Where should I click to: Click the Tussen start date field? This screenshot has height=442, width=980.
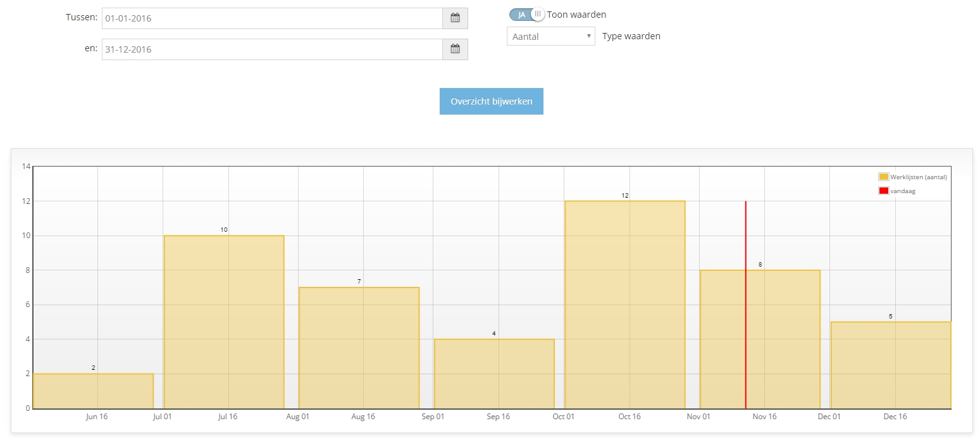click(x=272, y=18)
